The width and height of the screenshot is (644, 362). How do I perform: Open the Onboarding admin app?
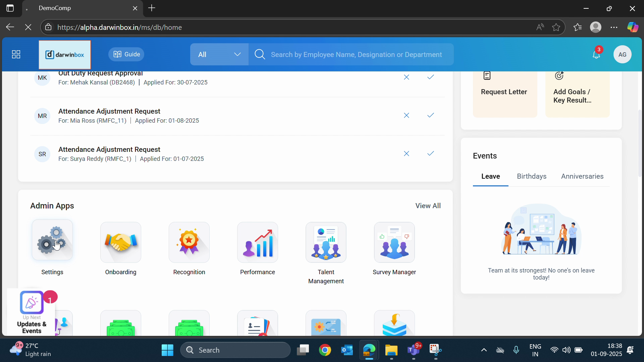[121, 242]
